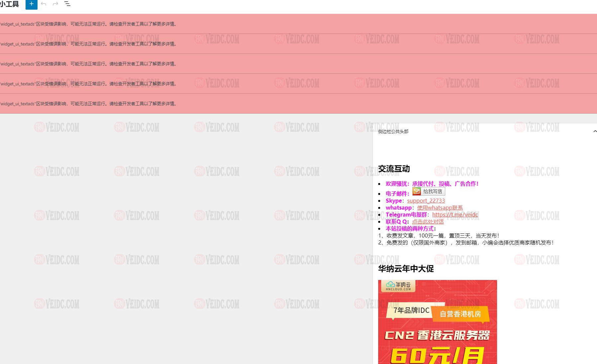Click the line starting with 2、免费发的
The image size is (597, 364).
point(466,242)
